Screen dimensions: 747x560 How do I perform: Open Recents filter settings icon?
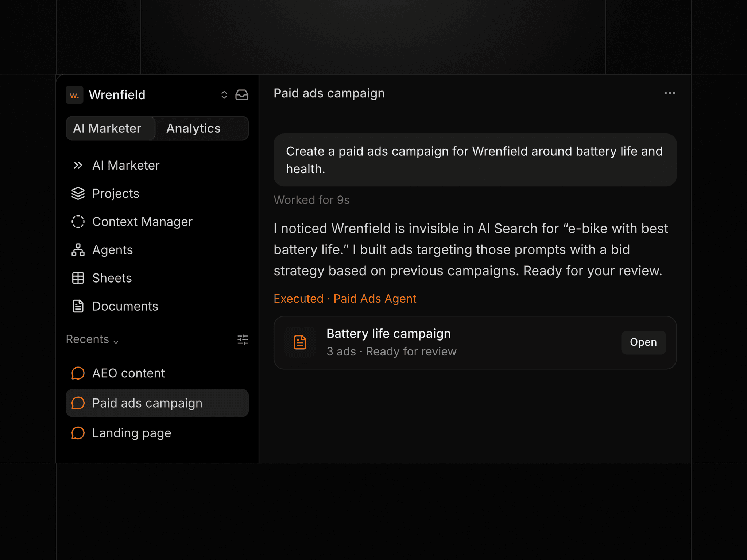[x=243, y=339]
